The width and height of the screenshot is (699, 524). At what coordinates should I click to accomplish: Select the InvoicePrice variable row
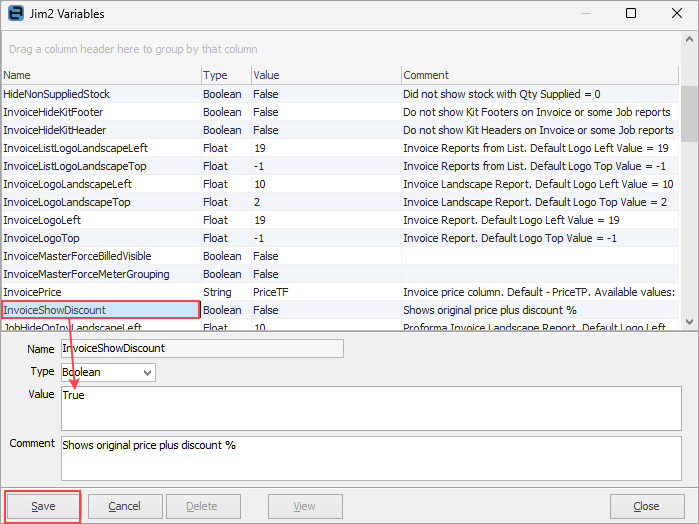(100, 292)
